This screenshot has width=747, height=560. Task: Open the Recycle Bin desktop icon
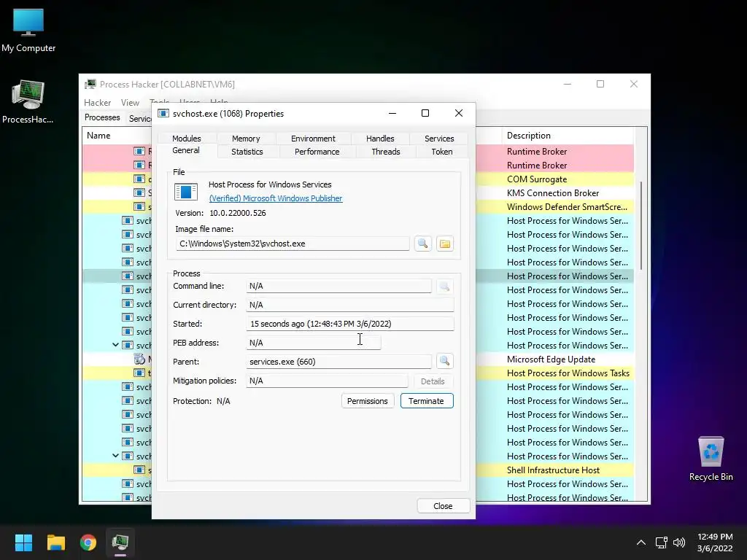[x=711, y=459]
